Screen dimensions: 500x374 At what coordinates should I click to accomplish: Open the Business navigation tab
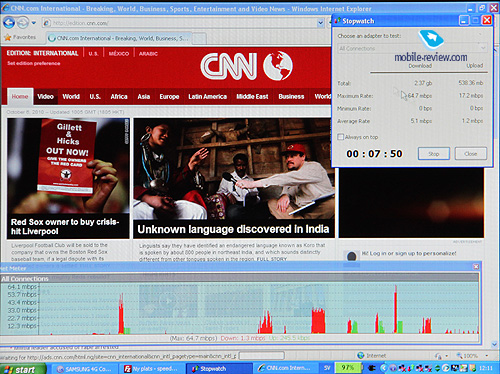pyautogui.click(x=291, y=97)
